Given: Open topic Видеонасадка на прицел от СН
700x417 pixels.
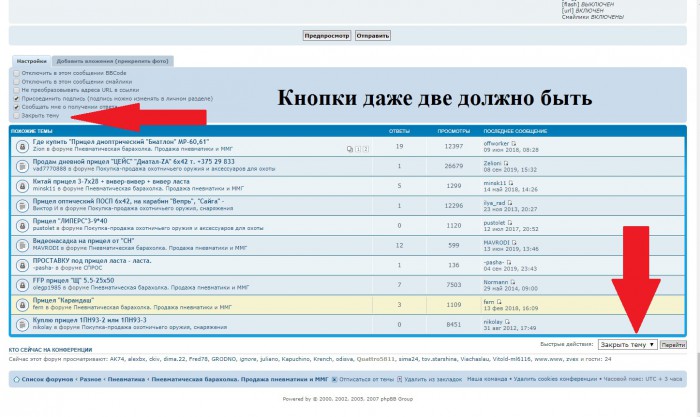Looking at the screenshot, I should [x=83, y=241].
